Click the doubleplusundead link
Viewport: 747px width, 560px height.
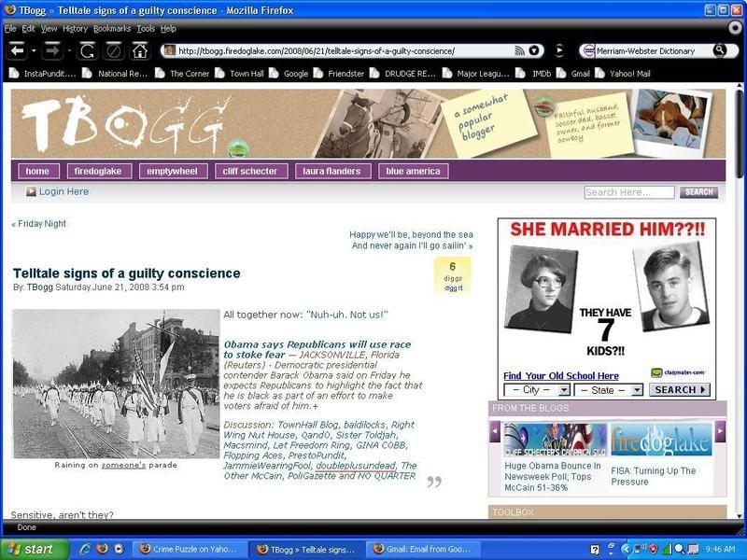[x=356, y=465]
